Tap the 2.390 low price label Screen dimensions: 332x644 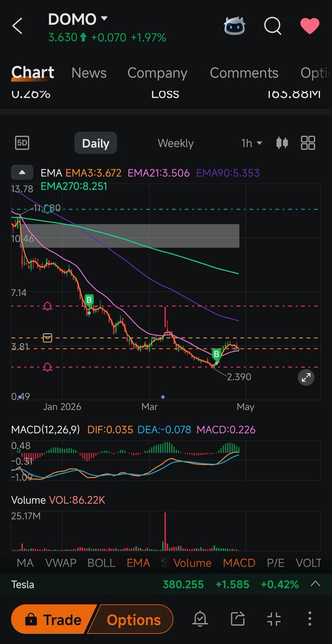pos(239,377)
